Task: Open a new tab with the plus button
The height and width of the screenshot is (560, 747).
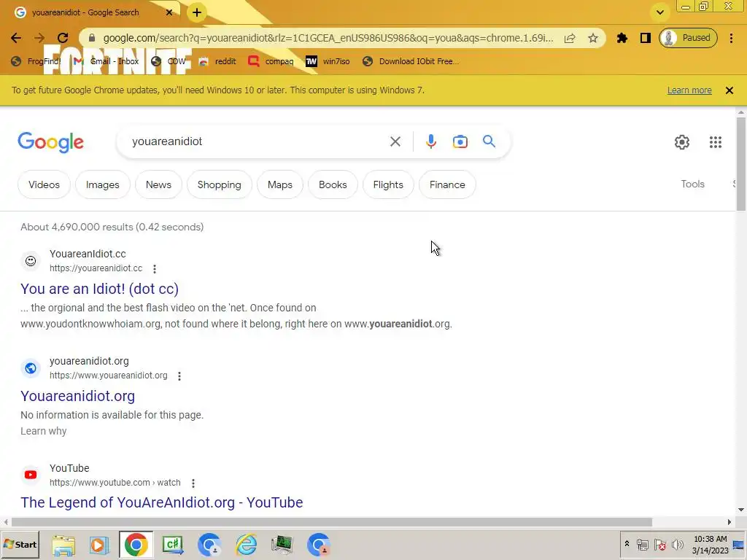Action: pos(197,13)
